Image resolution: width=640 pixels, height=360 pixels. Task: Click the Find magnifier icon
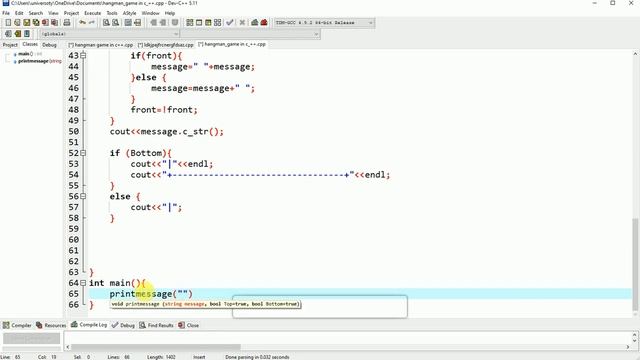click(106, 23)
